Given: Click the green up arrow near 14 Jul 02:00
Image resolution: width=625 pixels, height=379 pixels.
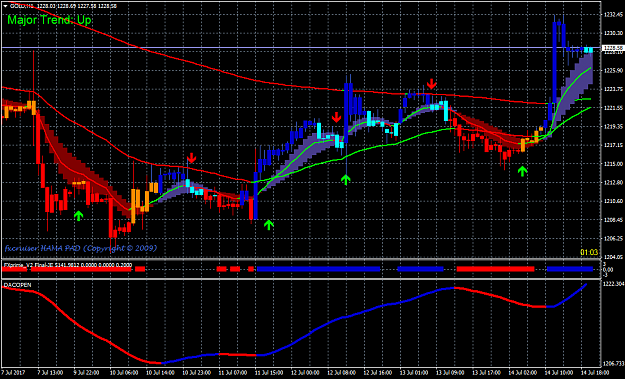Looking at the screenshot, I should point(523,171).
